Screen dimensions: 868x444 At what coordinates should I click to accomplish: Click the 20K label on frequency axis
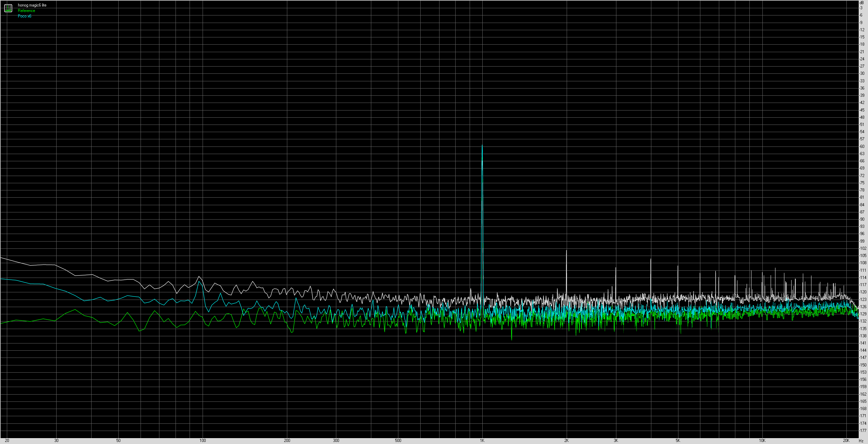[x=846, y=441]
